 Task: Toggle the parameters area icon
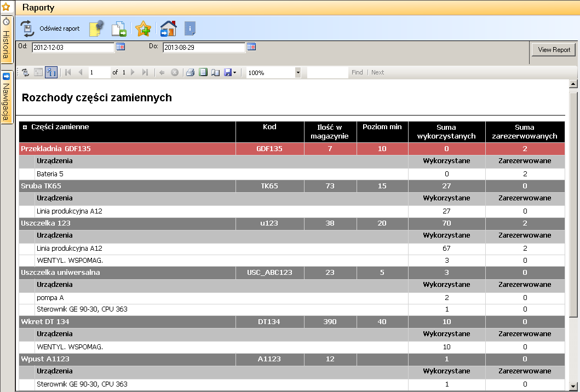[x=51, y=72]
